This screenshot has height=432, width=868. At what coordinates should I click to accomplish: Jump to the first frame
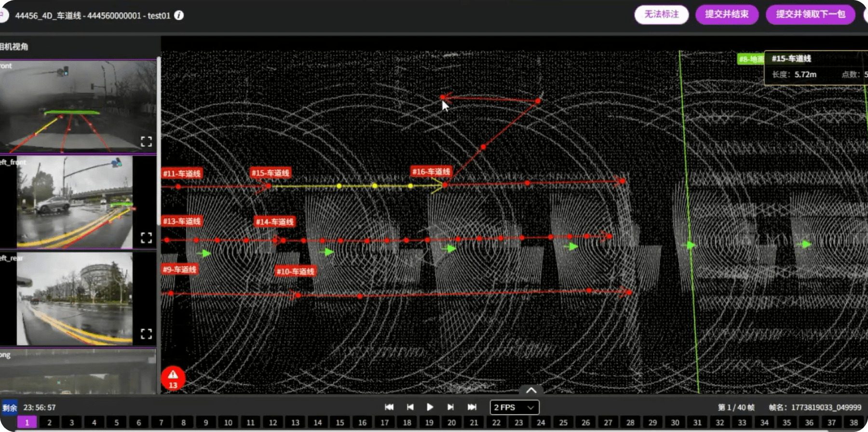389,407
